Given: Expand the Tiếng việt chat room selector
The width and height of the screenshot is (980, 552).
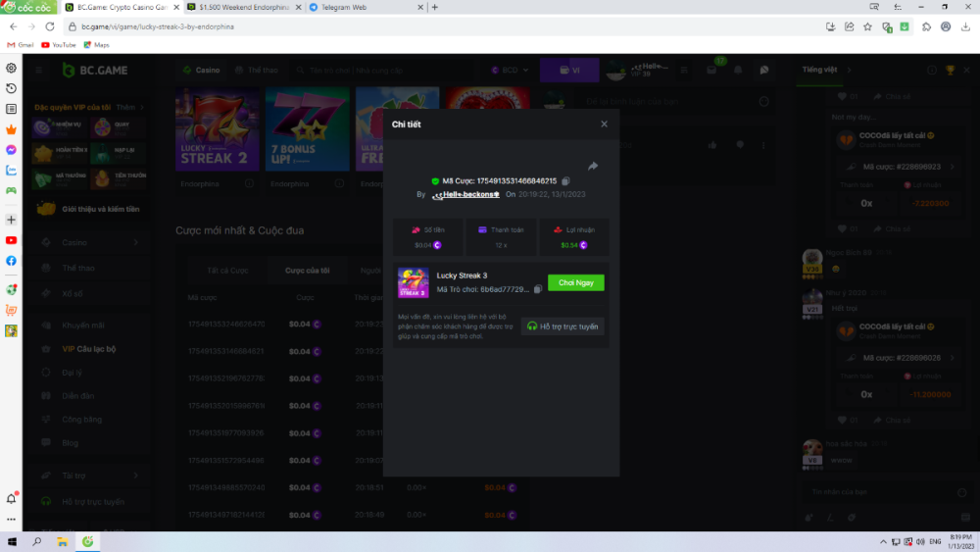Looking at the screenshot, I should click(826, 70).
